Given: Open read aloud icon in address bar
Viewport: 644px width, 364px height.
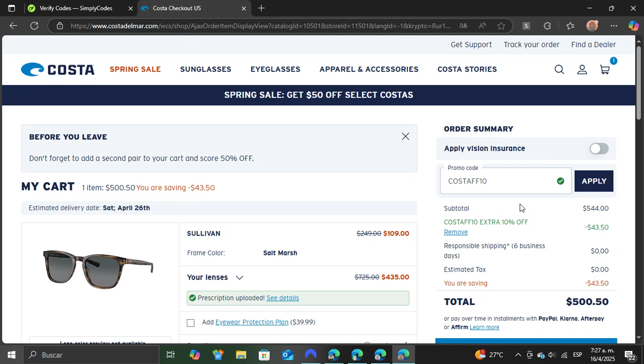Looking at the screenshot, I should [482, 26].
